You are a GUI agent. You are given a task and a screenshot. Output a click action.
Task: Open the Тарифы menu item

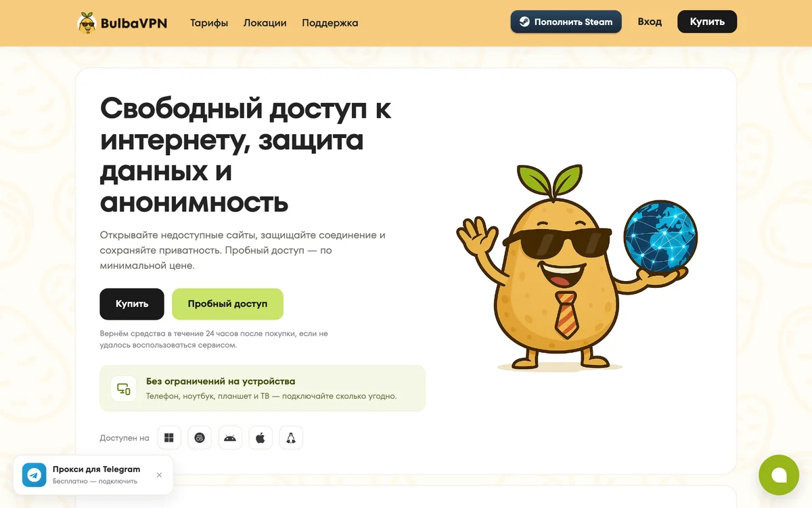(x=209, y=23)
